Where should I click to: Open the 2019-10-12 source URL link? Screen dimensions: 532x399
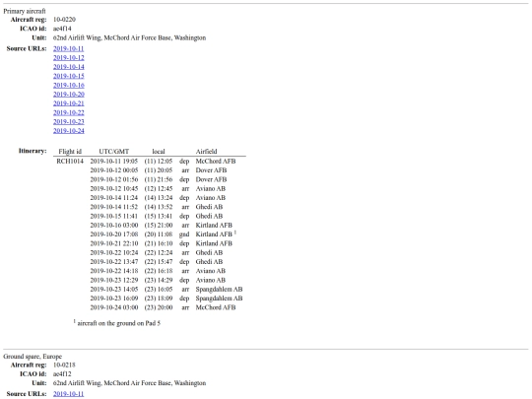[x=69, y=58]
